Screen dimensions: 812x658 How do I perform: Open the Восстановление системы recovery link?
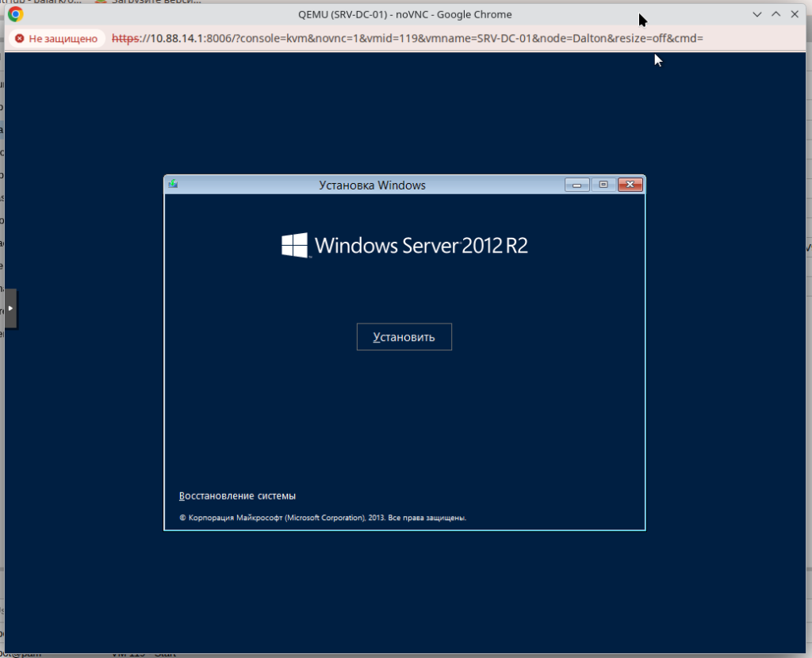pos(237,496)
